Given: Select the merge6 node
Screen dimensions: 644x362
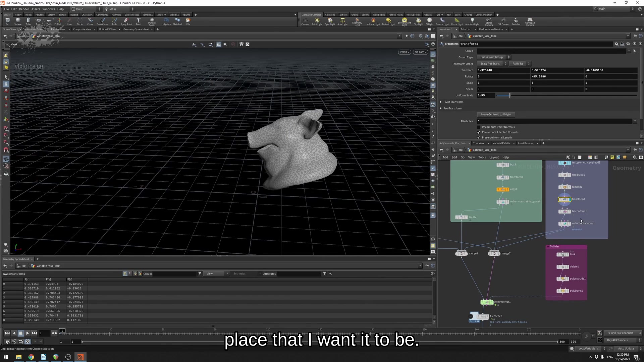Looking at the screenshot, I should coord(461,254).
